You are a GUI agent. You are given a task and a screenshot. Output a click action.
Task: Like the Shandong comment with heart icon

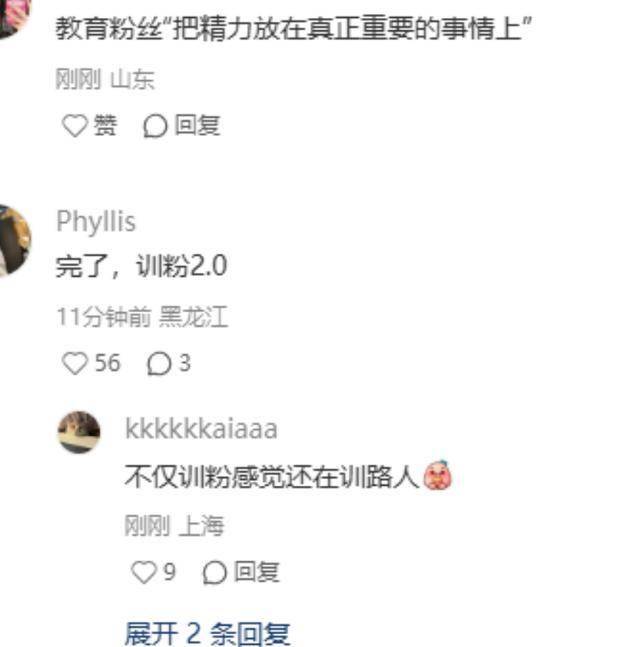click(75, 125)
